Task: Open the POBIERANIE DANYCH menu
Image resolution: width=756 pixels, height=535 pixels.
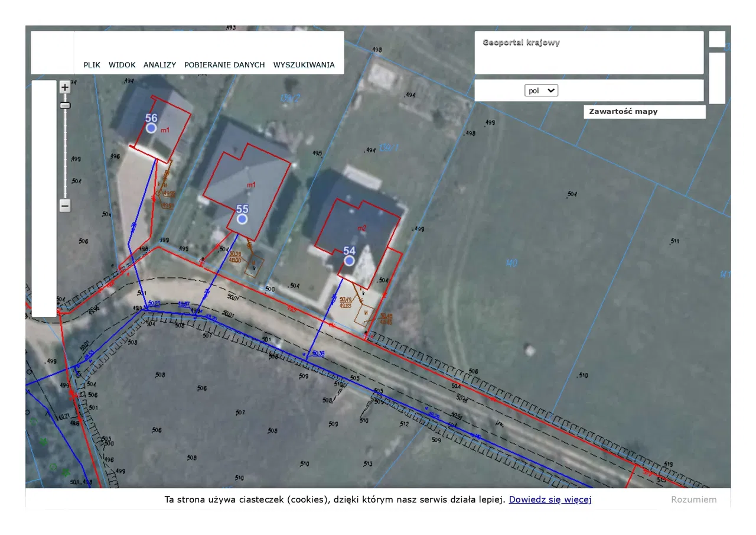Action: (224, 65)
